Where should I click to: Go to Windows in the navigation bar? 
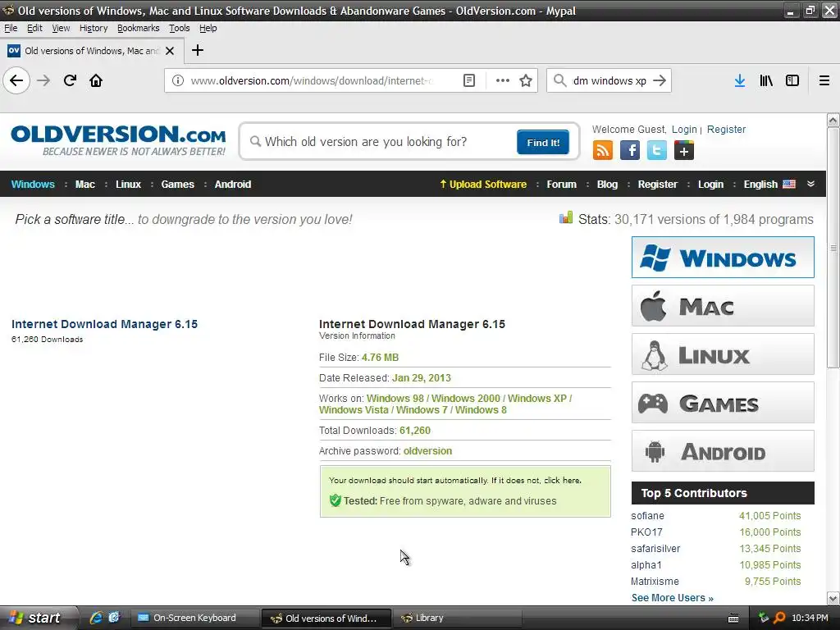pos(33,185)
